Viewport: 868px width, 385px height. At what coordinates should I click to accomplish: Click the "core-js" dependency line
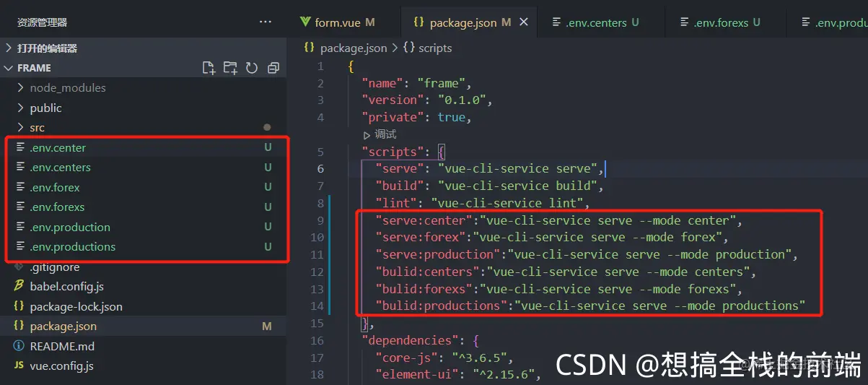coord(444,358)
